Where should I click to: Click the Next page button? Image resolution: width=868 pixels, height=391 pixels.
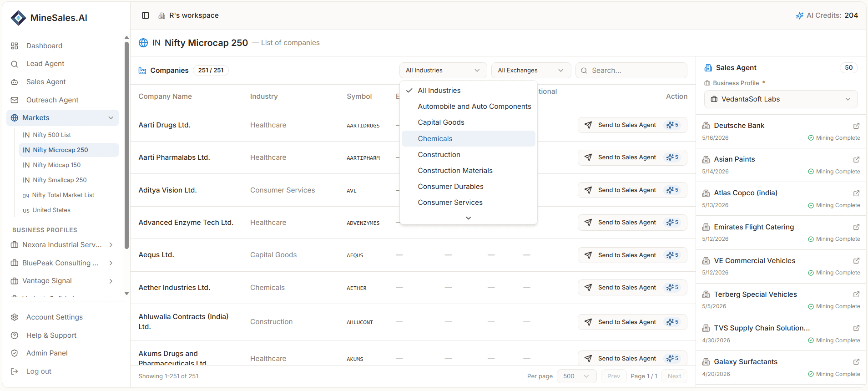(674, 376)
